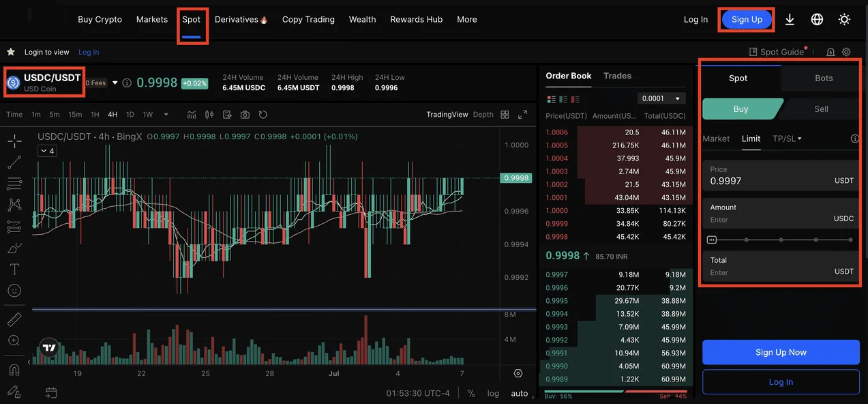Open the emoji icons tool
Screen dimensions: 868x404
point(14,291)
